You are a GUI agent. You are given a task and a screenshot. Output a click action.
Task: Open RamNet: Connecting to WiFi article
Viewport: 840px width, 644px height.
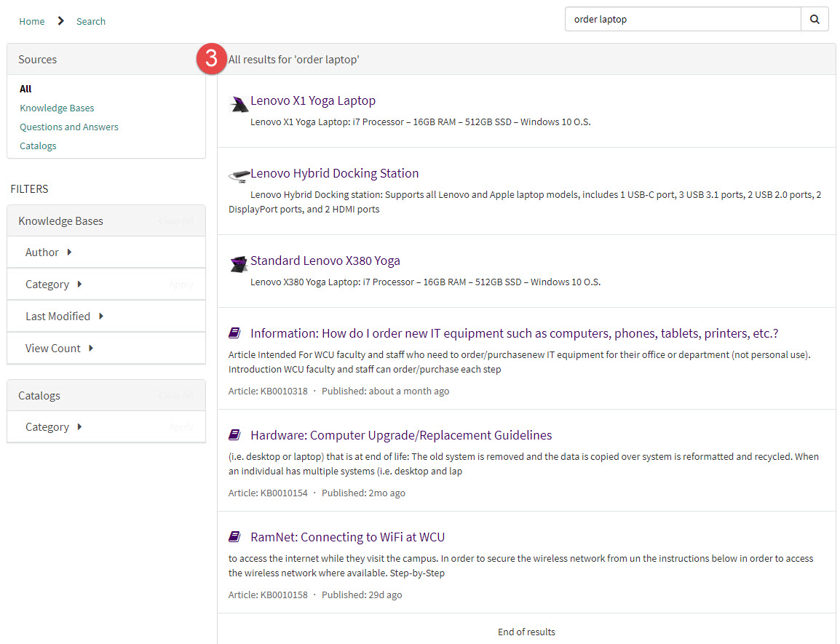pos(347,537)
